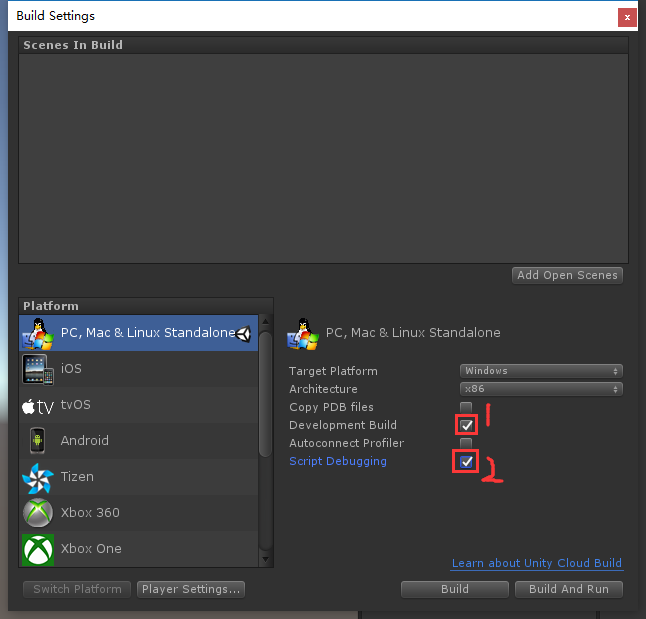Click the platform list scrollbar thumb
Image resolution: width=646 pixels, height=619 pixels.
click(265, 394)
